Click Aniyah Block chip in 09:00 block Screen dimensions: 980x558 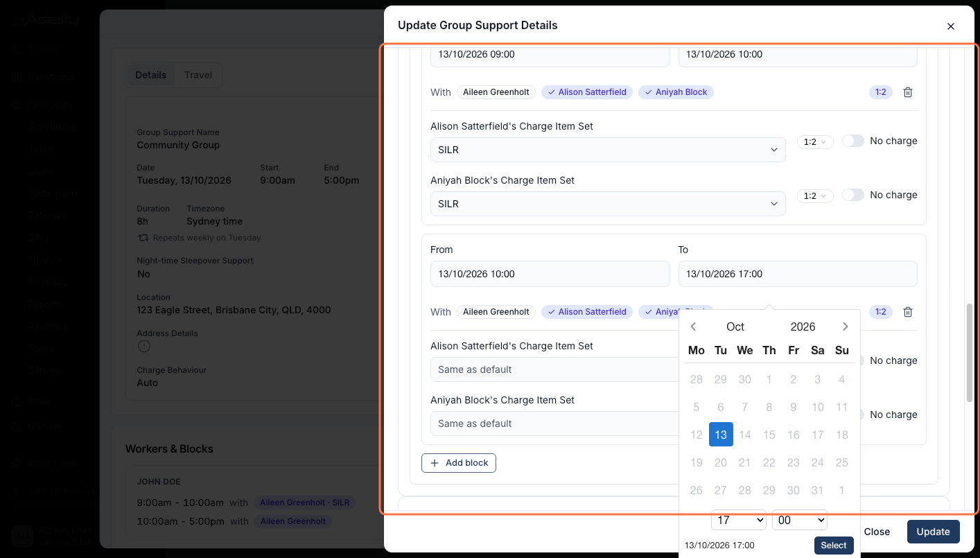point(676,92)
